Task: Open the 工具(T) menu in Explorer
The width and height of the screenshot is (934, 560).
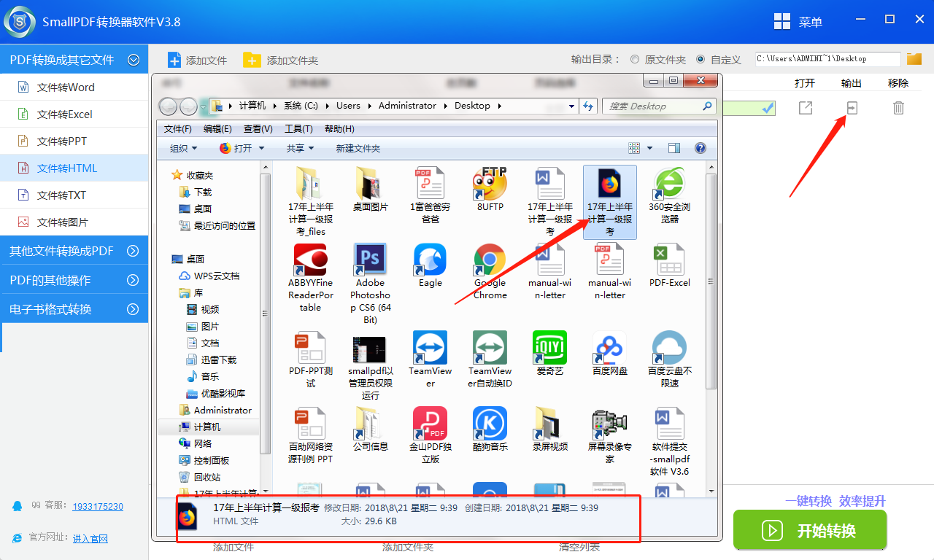Action: 298,129
